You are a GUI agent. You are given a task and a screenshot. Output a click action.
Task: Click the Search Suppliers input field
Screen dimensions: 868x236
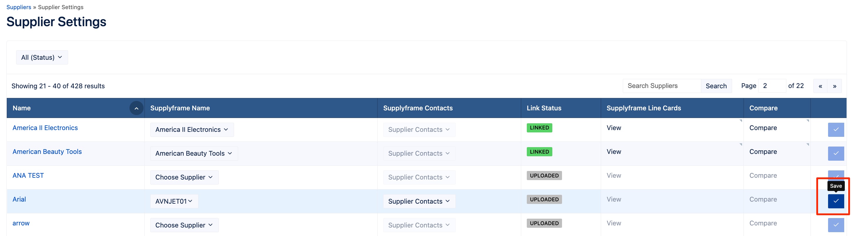pos(662,86)
